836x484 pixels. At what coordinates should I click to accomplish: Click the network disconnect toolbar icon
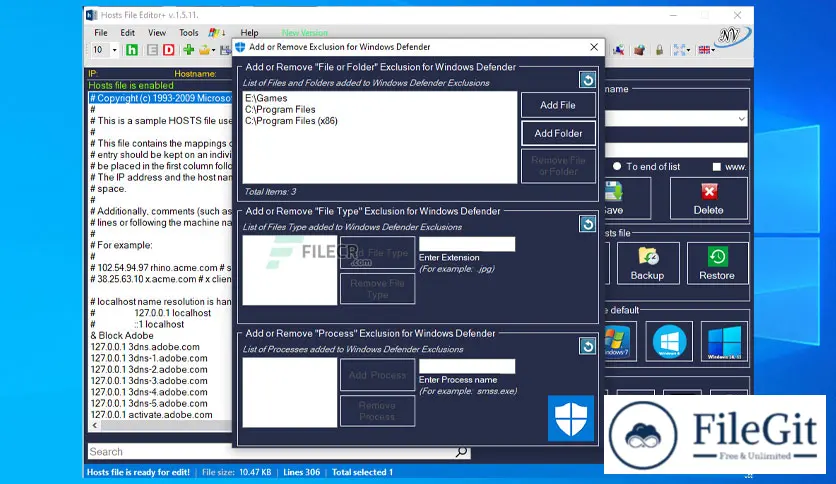[x=618, y=50]
